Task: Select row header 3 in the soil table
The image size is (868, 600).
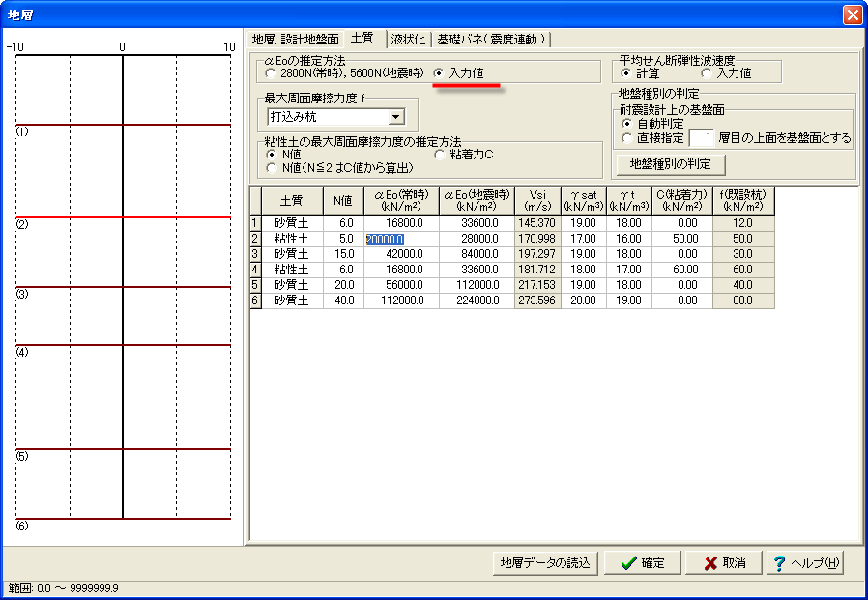Action: [x=255, y=254]
